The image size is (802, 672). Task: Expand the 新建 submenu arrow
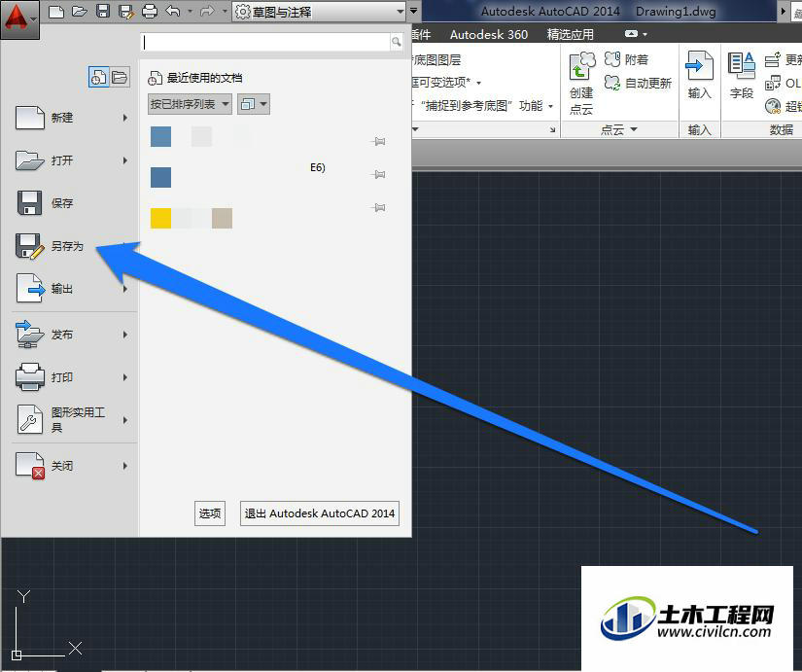(x=124, y=118)
